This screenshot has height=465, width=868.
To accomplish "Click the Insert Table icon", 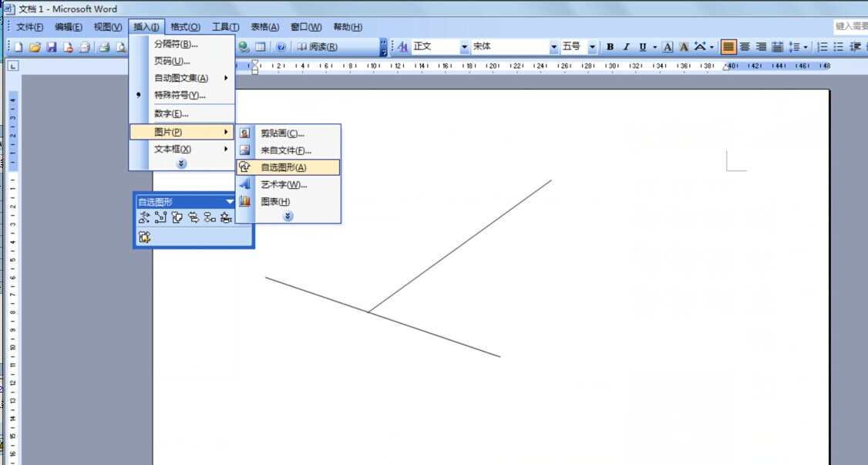I will (x=261, y=47).
